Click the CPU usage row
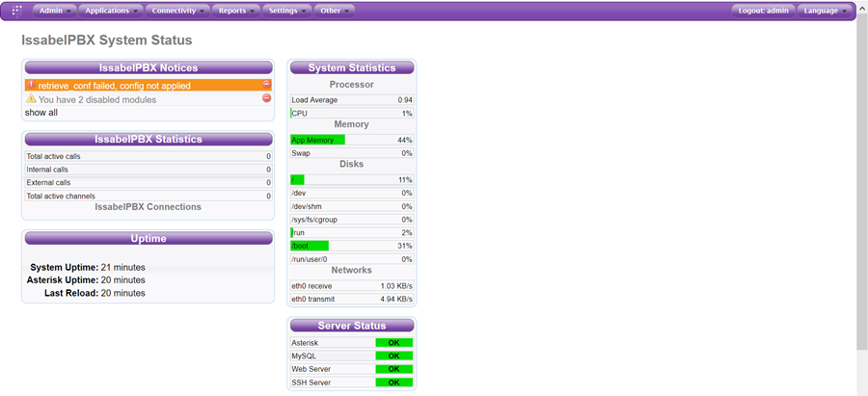This screenshot has height=396, width=868. 352,114
